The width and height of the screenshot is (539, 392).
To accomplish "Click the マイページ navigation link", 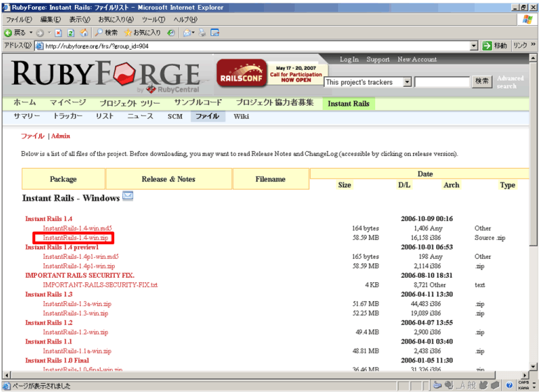I will [x=68, y=102].
